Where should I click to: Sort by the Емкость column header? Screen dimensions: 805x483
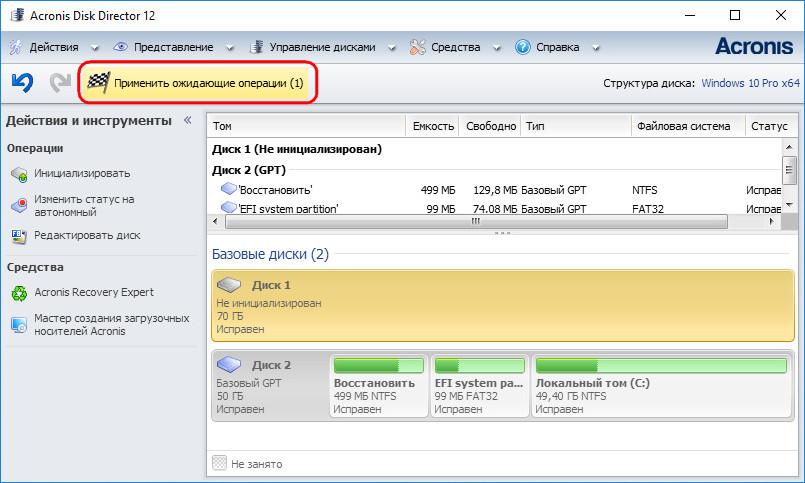pyautogui.click(x=432, y=126)
